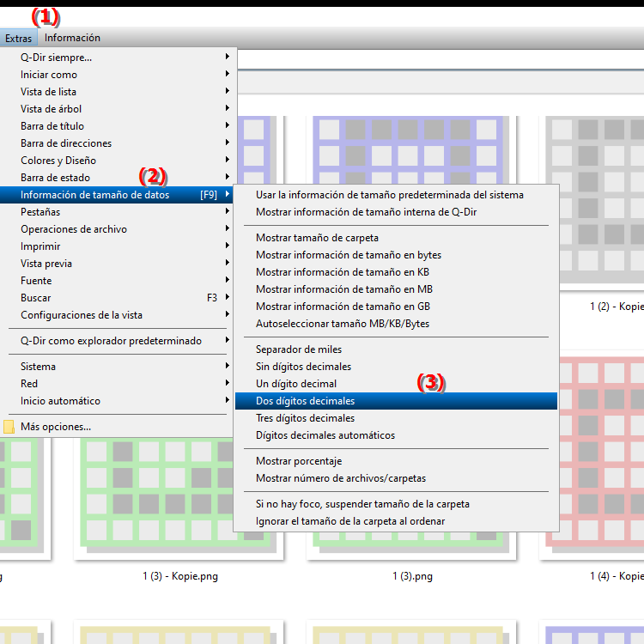Choose Mostrar información de tamaño interna de Q-Dir
The image size is (644, 644).
396,212
